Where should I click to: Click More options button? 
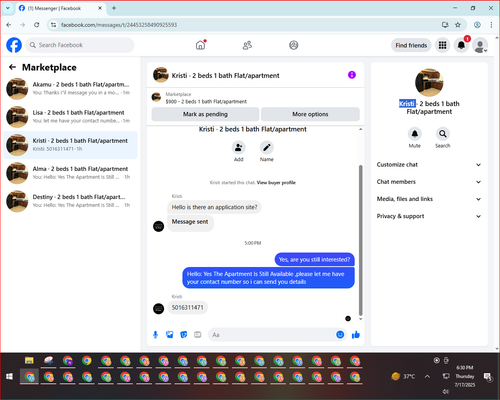[x=310, y=114]
